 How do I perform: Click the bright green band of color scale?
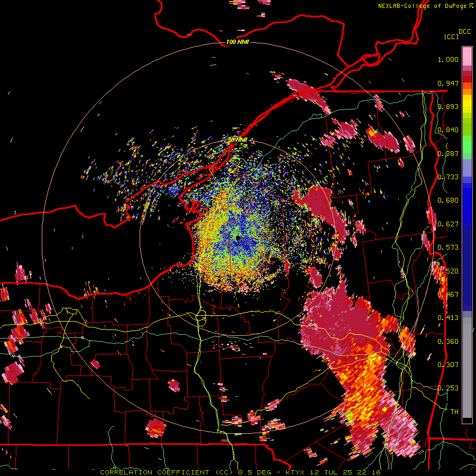click(x=467, y=144)
